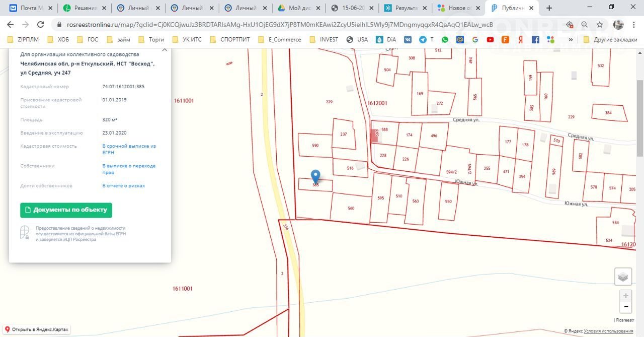644x337 pixels.
Task: Collapse the parcel info panel
Action: pos(165,49)
